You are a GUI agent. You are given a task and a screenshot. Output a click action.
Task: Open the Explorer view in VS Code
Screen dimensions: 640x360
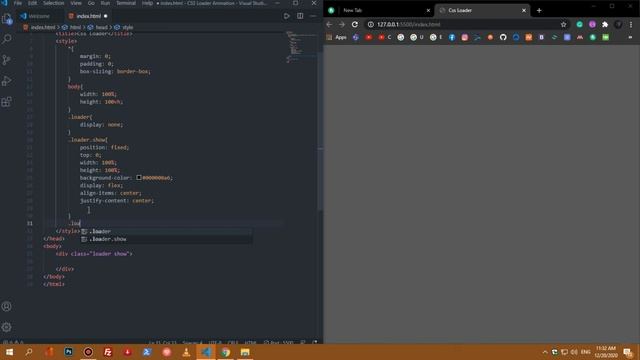(x=7, y=19)
